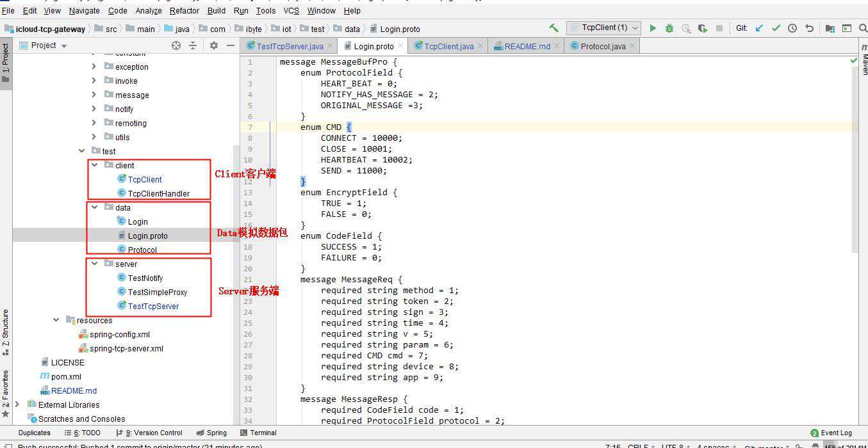The height and width of the screenshot is (448, 868).
Task: Open the Refactor menu
Action: point(184,11)
